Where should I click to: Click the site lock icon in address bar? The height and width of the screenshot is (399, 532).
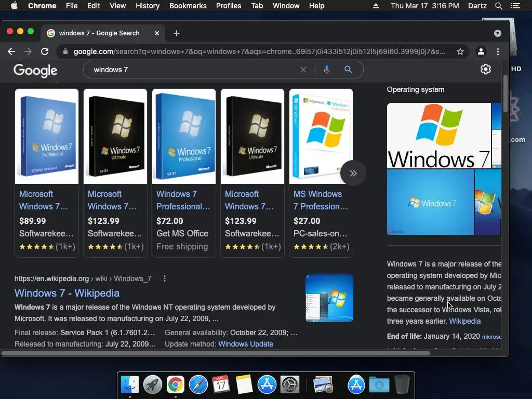coord(65,51)
